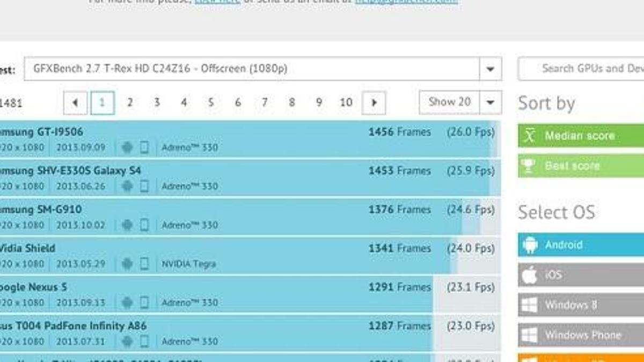Click phone icon in Google Nexus 5 row
Image resolution: width=644 pixels, height=362 pixels.
pos(144,302)
